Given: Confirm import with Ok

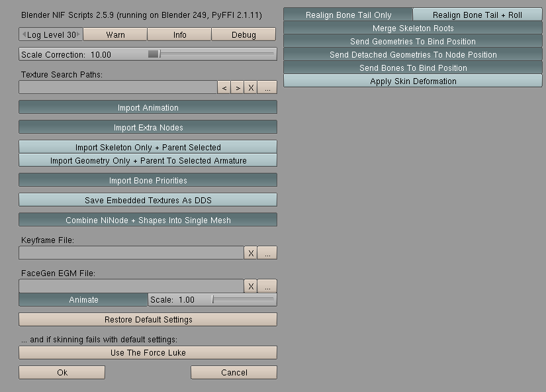Looking at the screenshot, I should (x=62, y=373).
